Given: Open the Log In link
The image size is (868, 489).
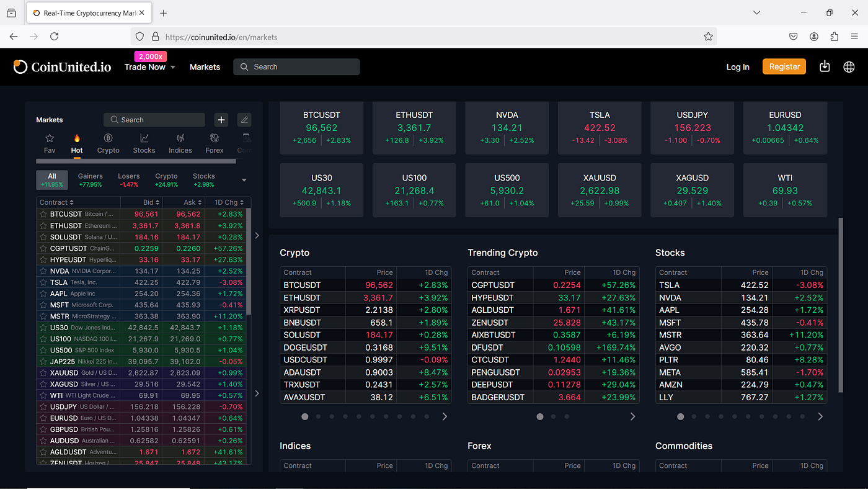Looking at the screenshot, I should coord(738,66).
